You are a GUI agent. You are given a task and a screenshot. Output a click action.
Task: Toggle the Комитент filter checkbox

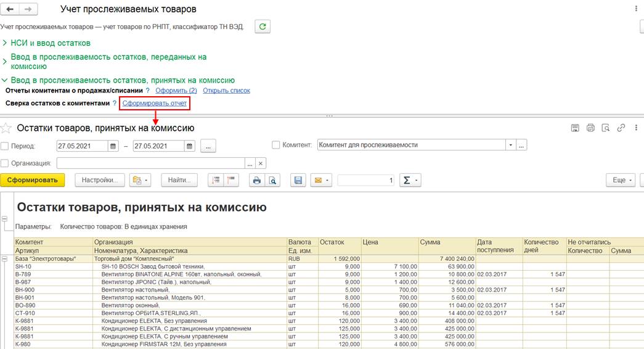click(x=276, y=145)
